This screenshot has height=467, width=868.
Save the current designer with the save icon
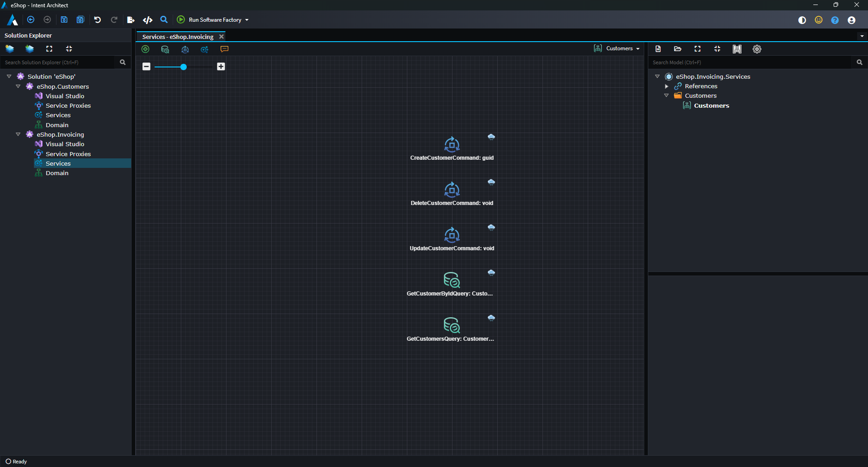pos(64,20)
